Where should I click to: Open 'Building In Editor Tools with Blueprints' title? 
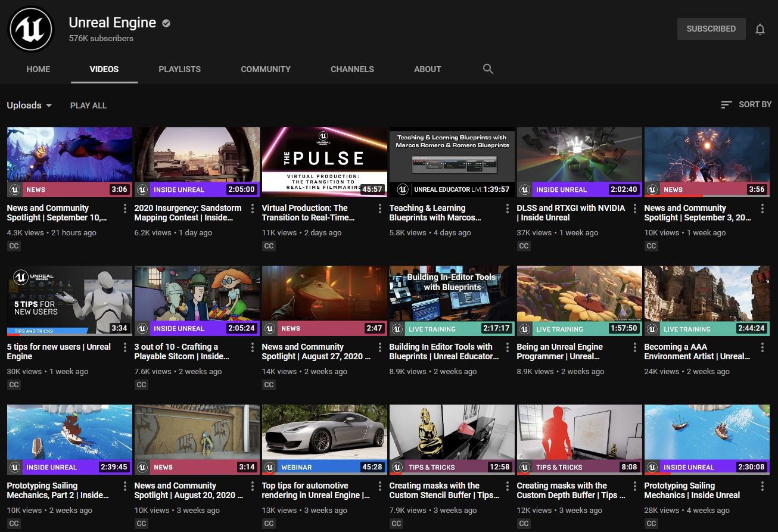441,351
